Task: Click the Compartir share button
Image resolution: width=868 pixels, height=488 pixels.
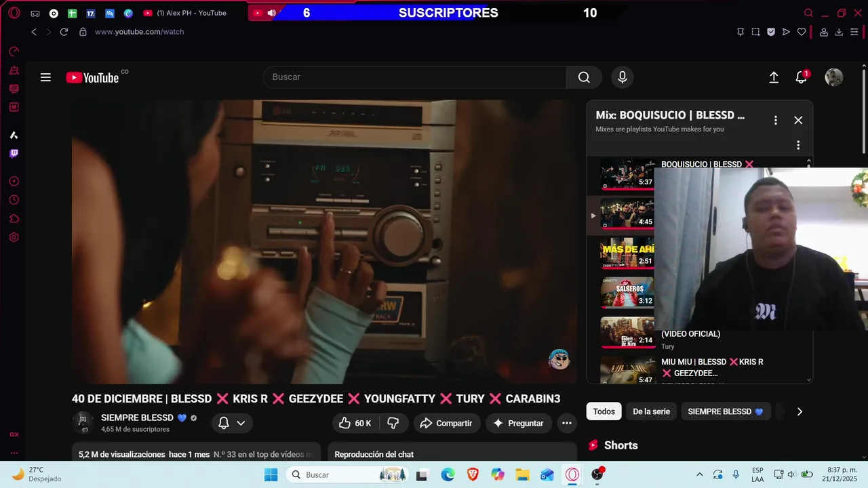Action: (446, 423)
